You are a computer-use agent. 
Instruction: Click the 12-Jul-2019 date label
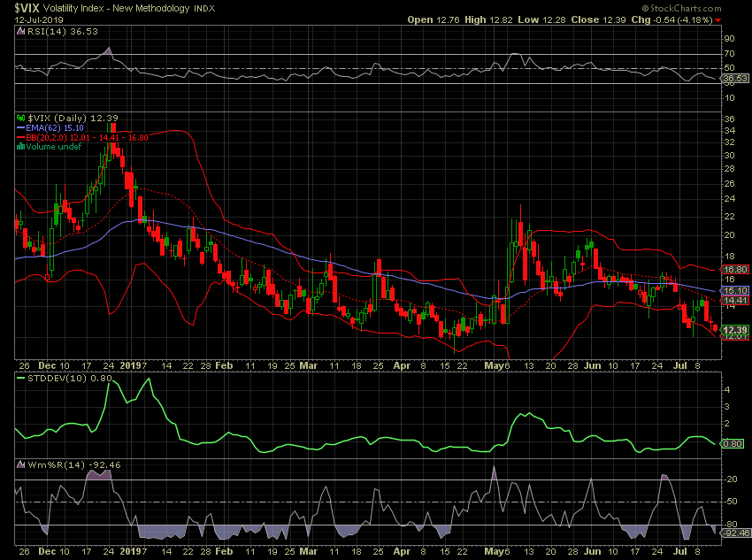[38, 20]
